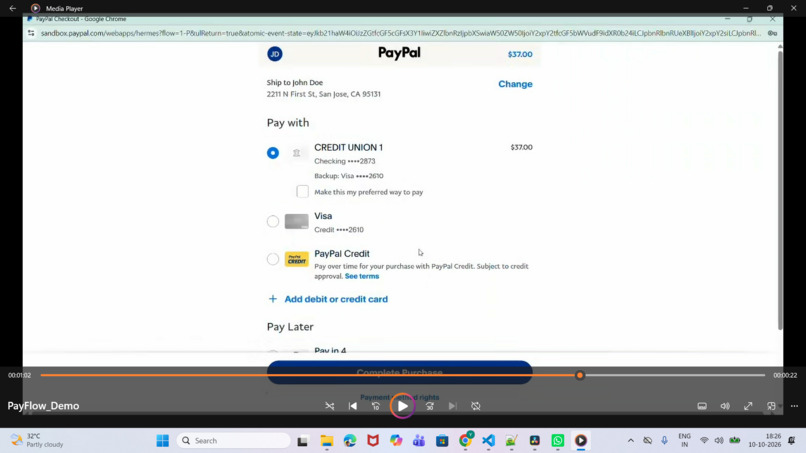Toggle shuffle in Media Player

329,406
